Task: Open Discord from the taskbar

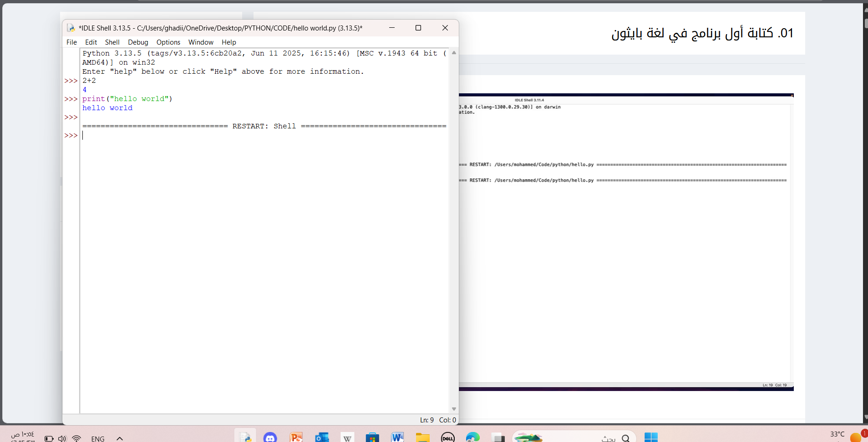Action: pyautogui.click(x=270, y=437)
